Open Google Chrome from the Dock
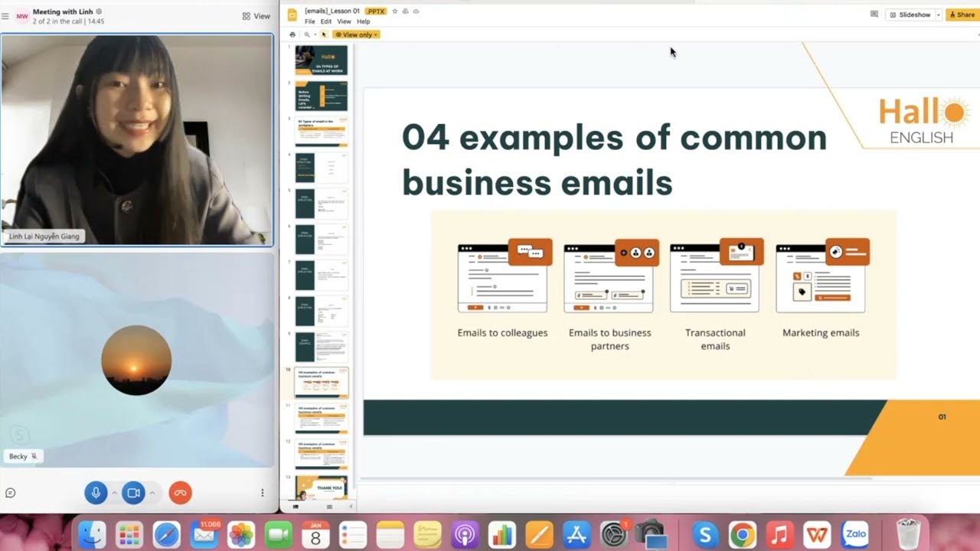 pos(743,535)
